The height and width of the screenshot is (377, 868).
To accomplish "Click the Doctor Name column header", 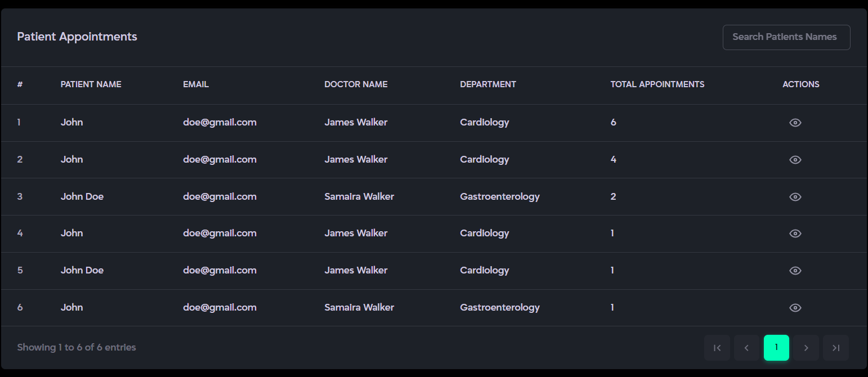I will (356, 84).
